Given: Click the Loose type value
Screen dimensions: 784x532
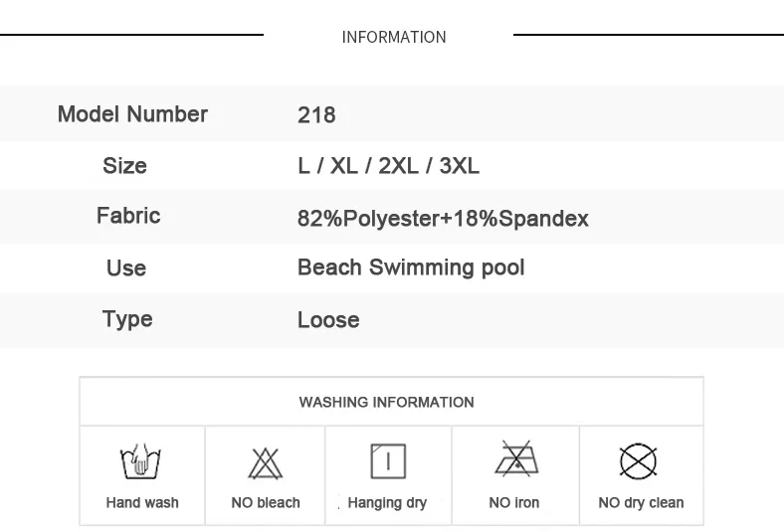Looking at the screenshot, I should click(x=328, y=320).
